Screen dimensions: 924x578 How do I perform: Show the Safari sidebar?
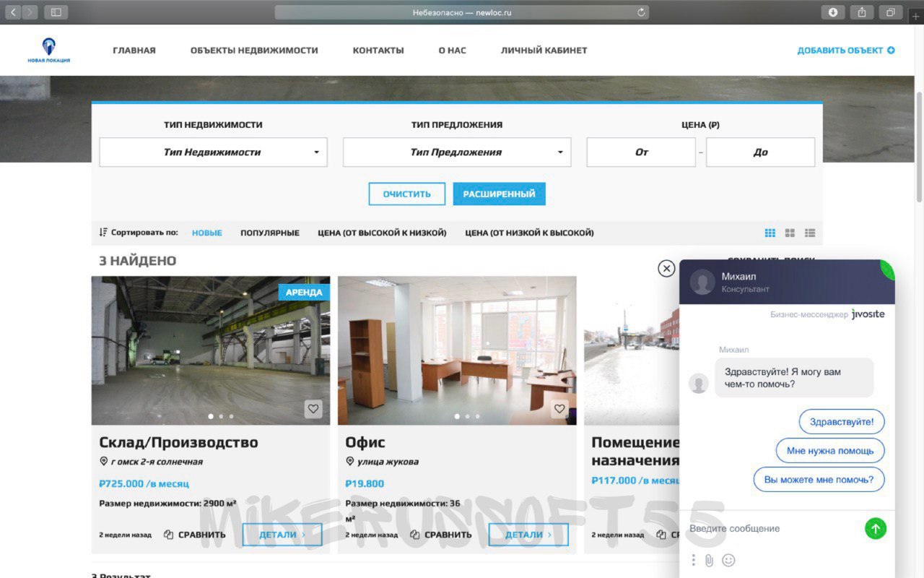click(56, 12)
